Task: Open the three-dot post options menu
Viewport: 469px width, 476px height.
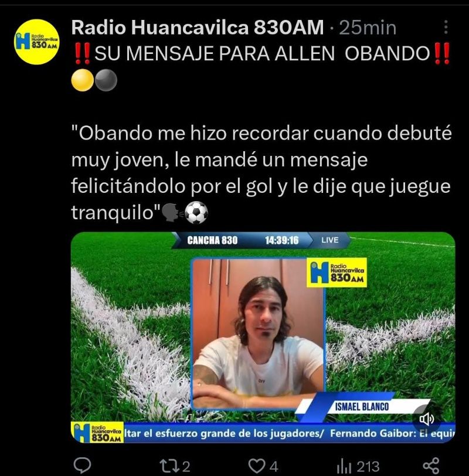Action: (446, 27)
